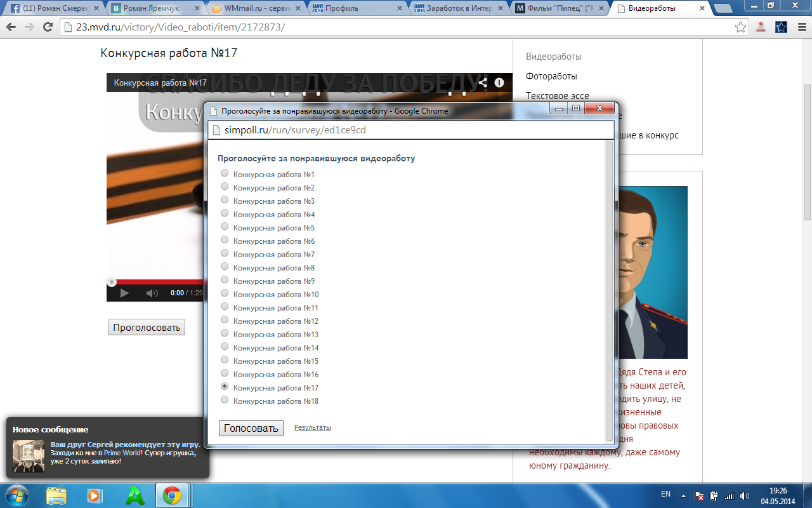Share the video via share icon
Screen dimensions: 812x508
[x=483, y=83]
